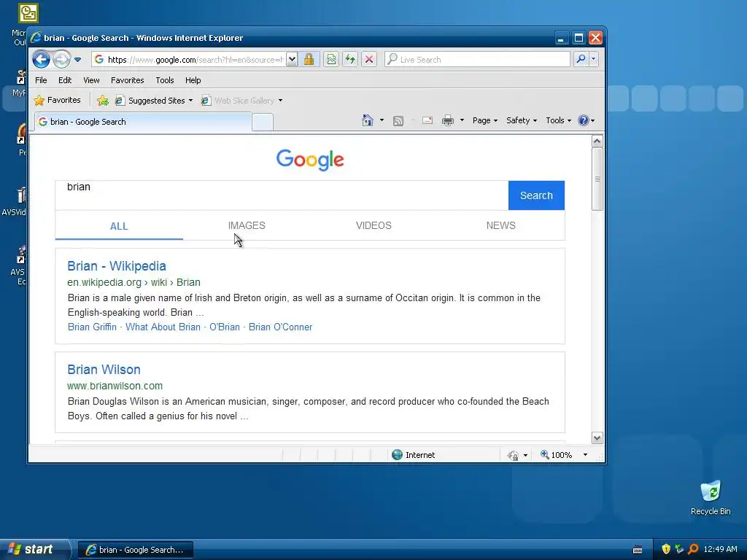Stop loading with the red X icon
Viewport: 747px width, 560px height.
point(368,60)
